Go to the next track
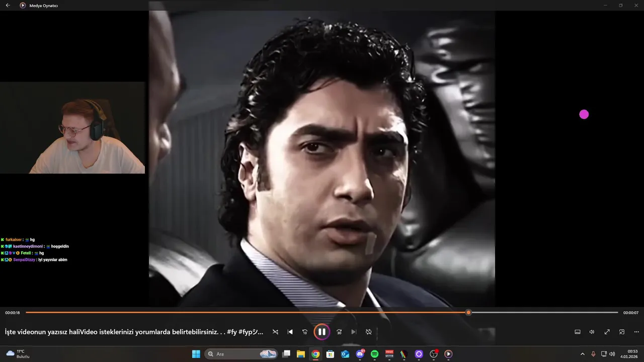This screenshot has width=644, height=362. tap(354, 332)
